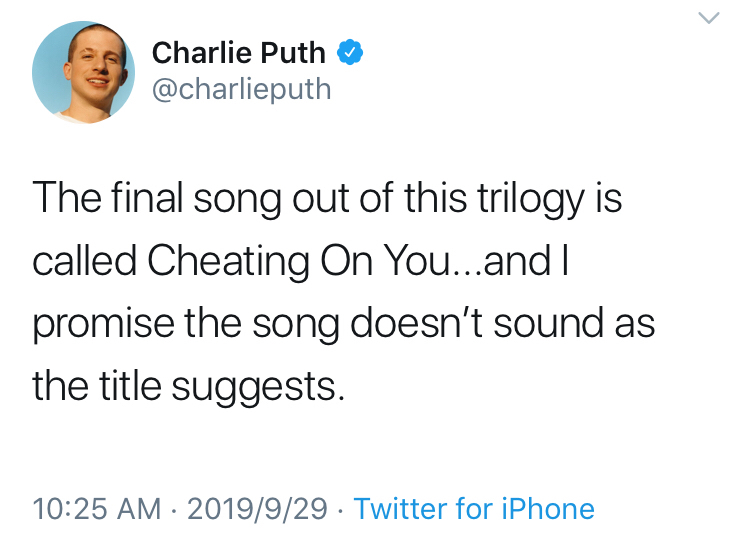Viewport: 750px width, 553px height.
Task: Click the word Twitter in source link
Action: (401, 509)
